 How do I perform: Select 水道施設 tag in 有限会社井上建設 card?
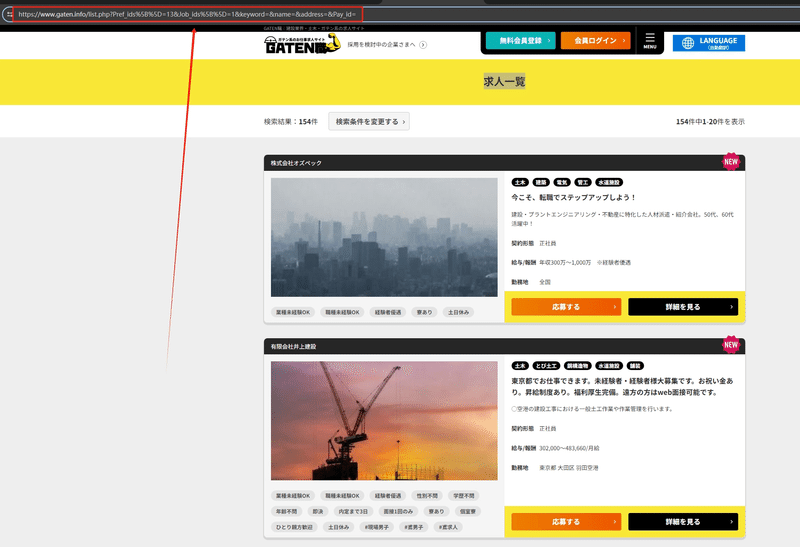[x=609, y=366]
